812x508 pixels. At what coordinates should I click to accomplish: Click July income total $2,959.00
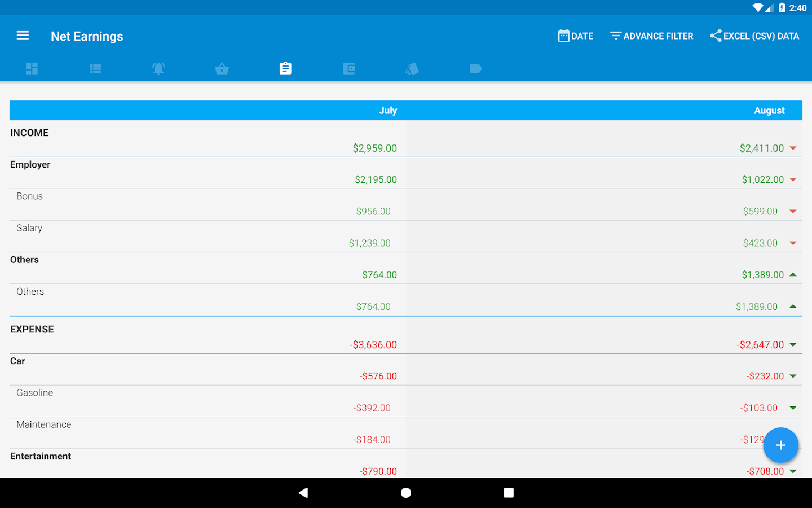point(375,148)
